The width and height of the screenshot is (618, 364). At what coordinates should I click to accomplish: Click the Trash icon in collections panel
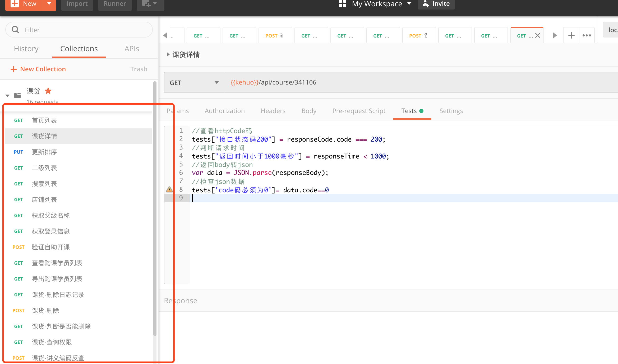point(138,68)
